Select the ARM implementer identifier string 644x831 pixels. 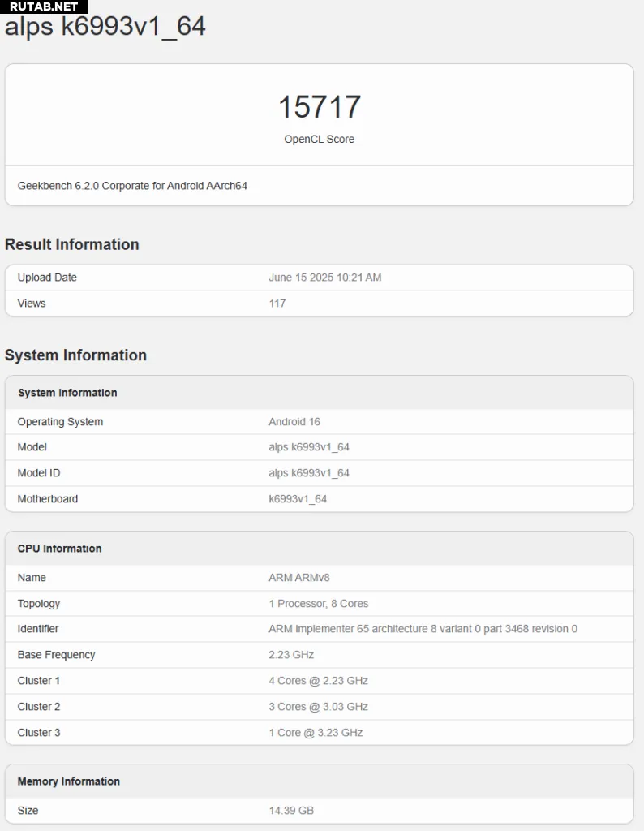point(423,629)
